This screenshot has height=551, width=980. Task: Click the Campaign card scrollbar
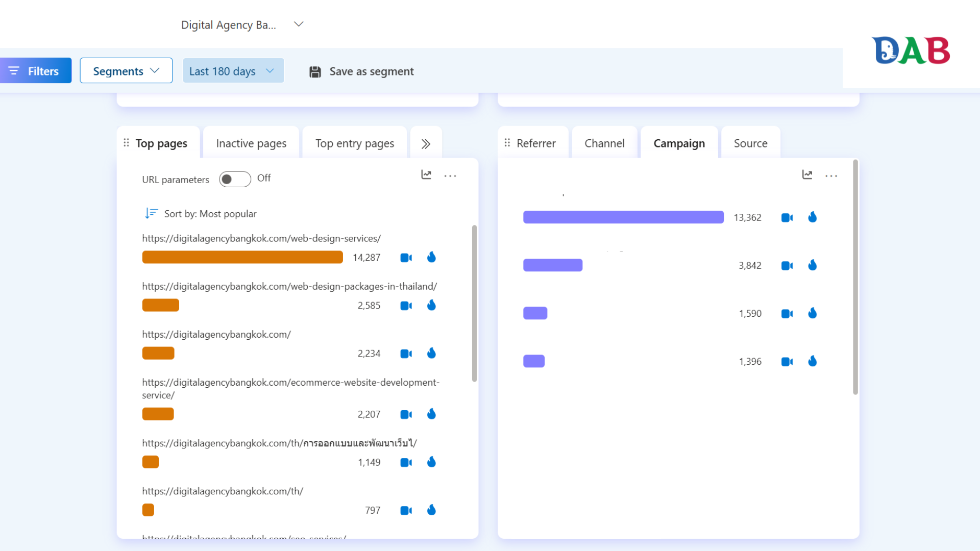pyautogui.click(x=855, y=277)
